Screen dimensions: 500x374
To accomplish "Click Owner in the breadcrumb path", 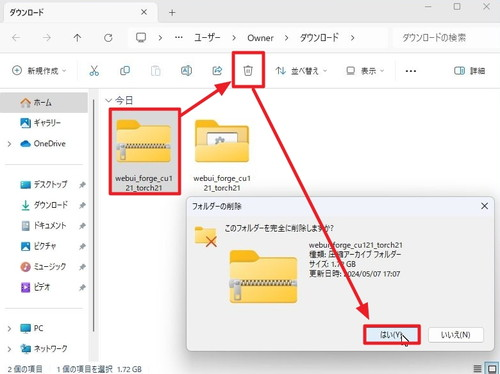I will 260,38.
